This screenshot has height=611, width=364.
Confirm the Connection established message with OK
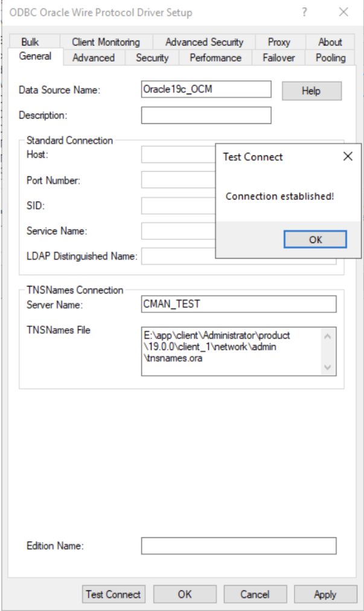point(315,240)
